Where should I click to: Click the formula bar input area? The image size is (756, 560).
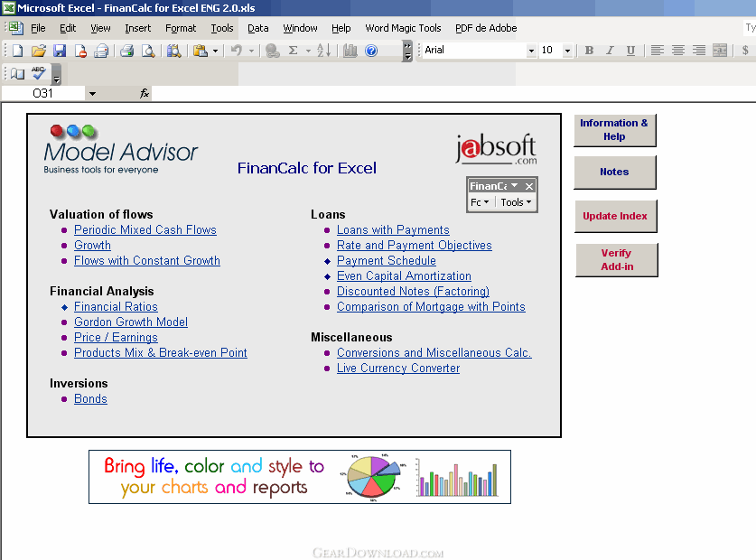453,94
